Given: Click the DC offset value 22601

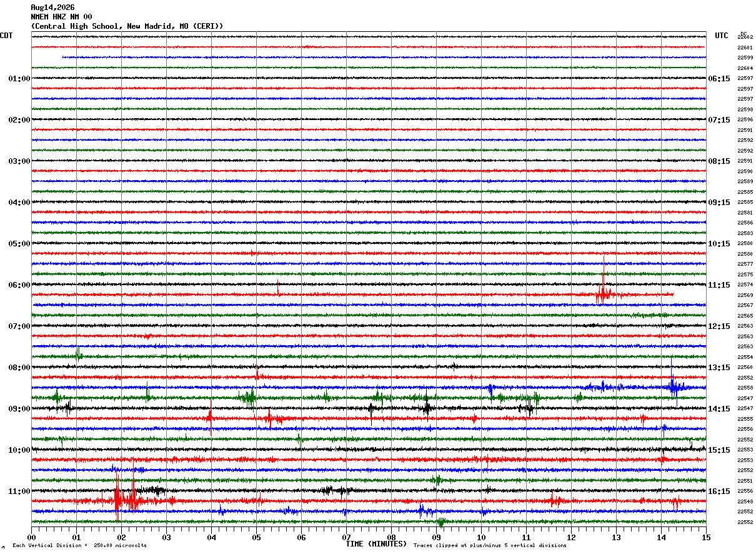Looking at the screenshot, I should [x=745, y=48].
